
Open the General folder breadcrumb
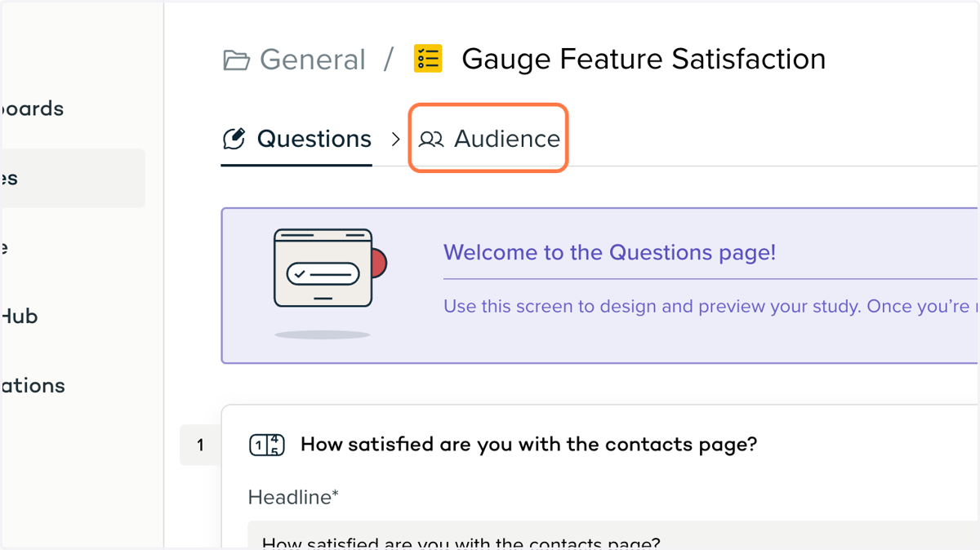point(295,60)
